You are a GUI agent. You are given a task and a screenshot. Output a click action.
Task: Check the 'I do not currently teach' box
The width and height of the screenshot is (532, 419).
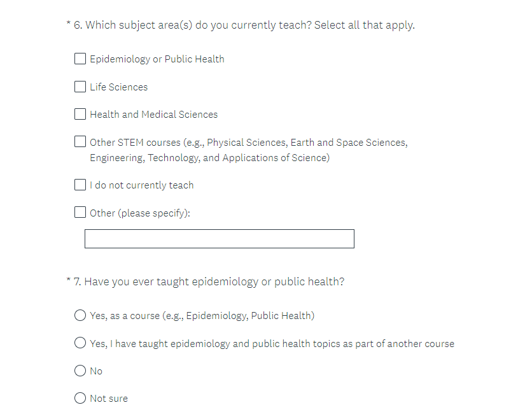80,185
